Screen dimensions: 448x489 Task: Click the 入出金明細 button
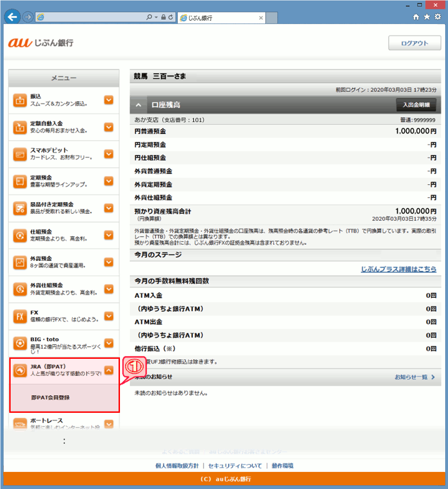point(416,105)
